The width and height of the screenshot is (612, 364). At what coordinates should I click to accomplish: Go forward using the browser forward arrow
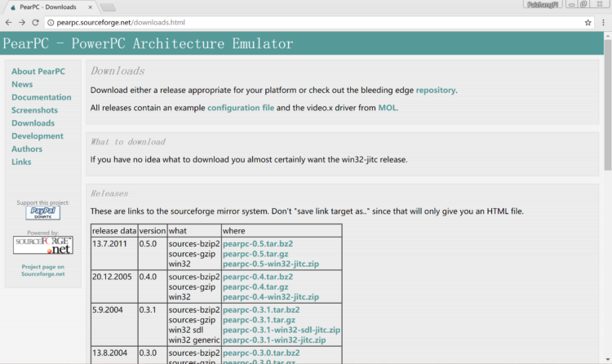click(x=22, y=23)
